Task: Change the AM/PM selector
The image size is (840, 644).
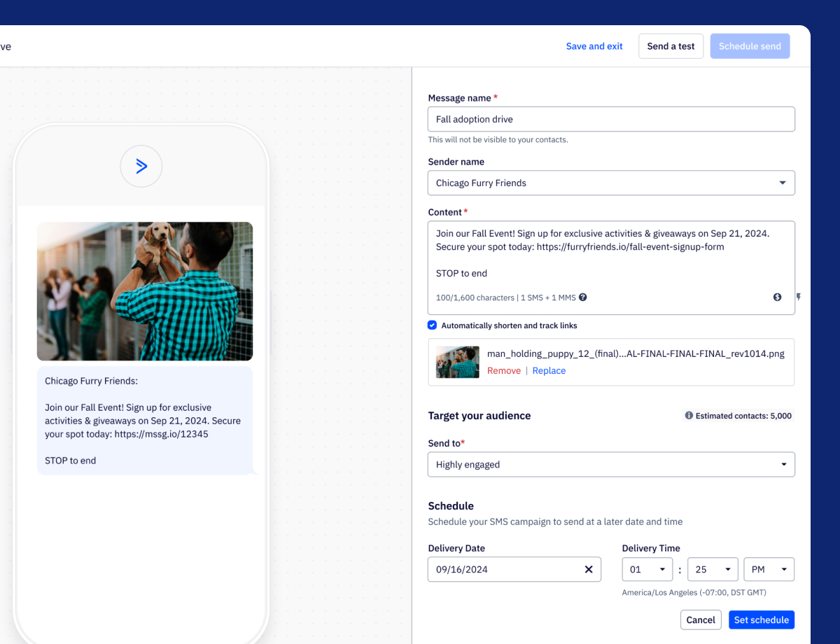Action: tap(769, 570)
